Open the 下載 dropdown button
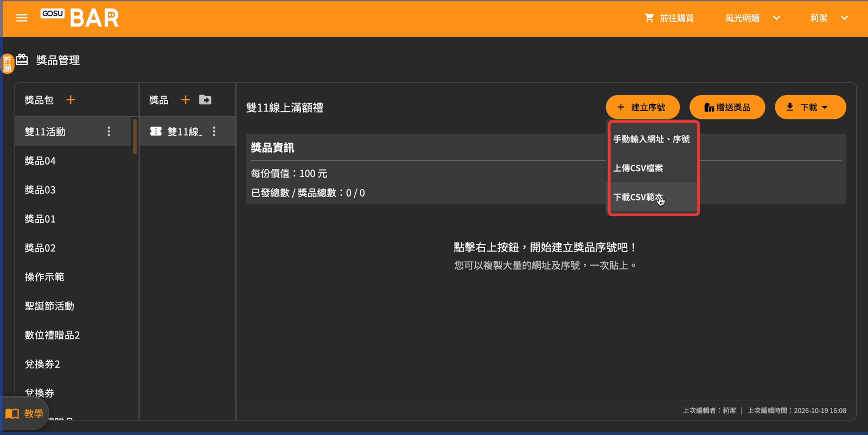This screenshot has width=868, height=435. pos(810,108)
